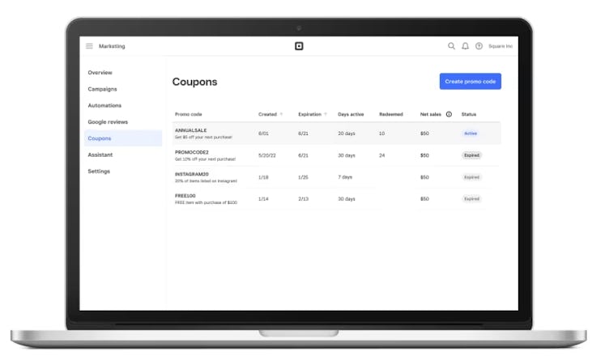Open Google reviews in sidebar
The height and width of the screenshot is (364, 605).
(108, 122)
